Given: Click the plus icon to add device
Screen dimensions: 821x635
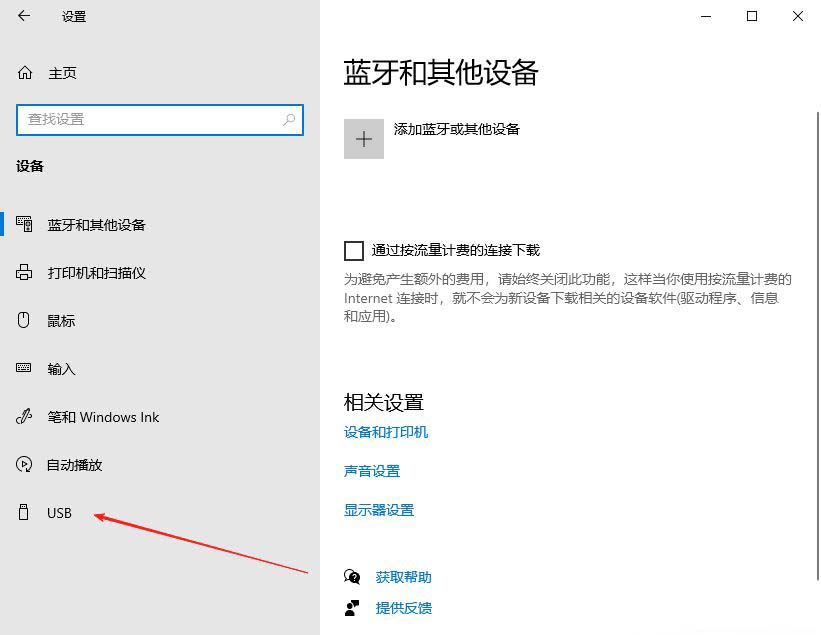Looking at the screenshot, I should pyautogui.click(x=364, y=139).
